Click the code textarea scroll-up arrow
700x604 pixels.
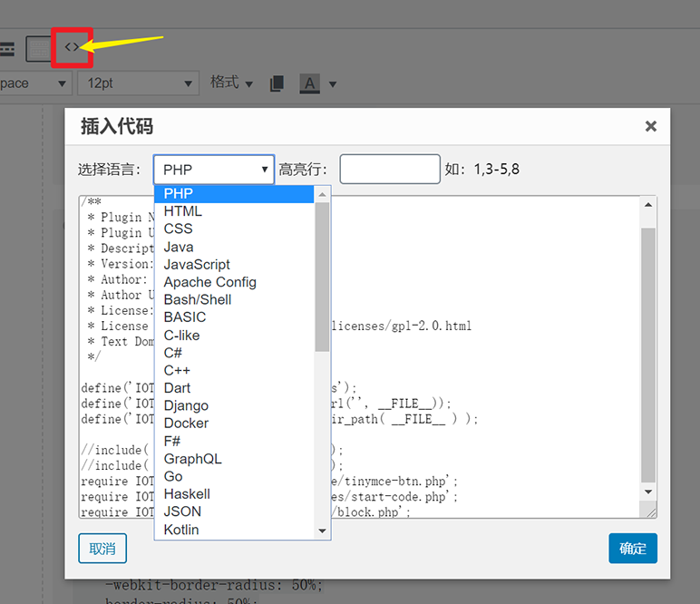pos(648,204)
